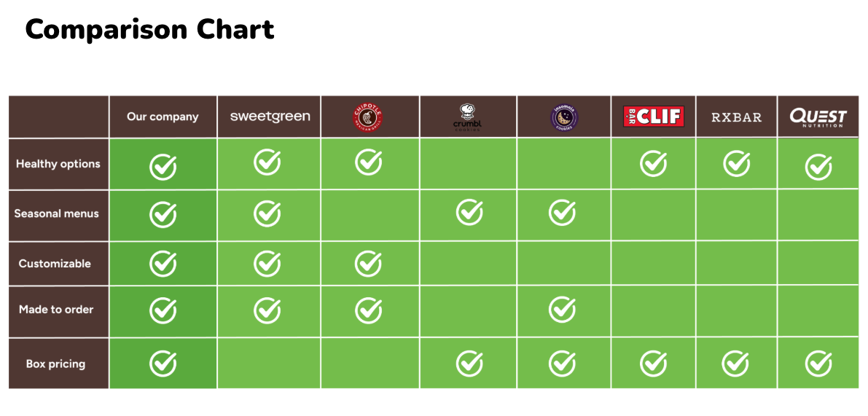Image resolution: width=868 pixels, height=416 pixels.
Task: Select the Our company column header
Action: pyautogui.click(x=163, y=117)
